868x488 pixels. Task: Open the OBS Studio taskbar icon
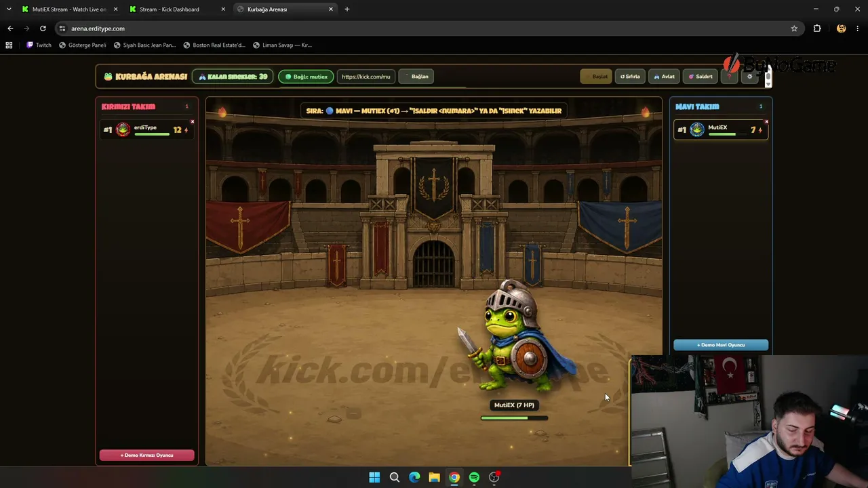[494, 477]
